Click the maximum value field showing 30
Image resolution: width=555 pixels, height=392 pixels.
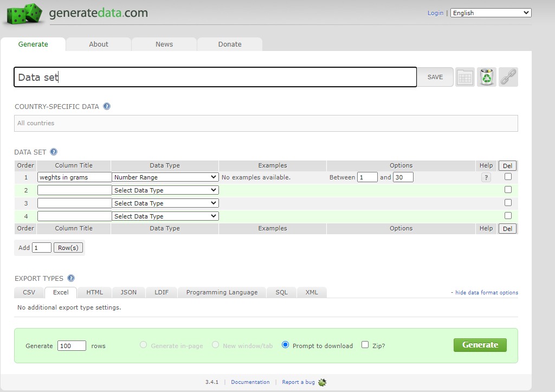click(403, 177)
